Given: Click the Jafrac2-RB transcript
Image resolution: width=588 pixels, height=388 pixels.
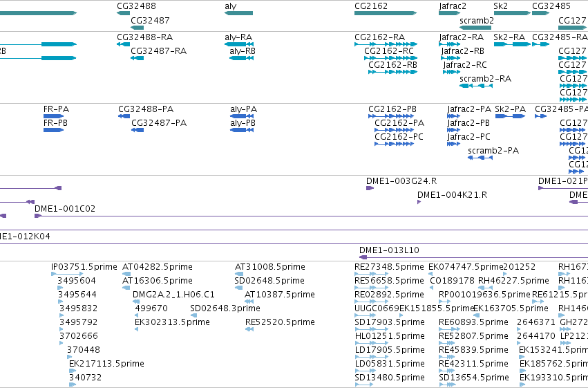Looking at the screenshot, I should click(451, 58).
